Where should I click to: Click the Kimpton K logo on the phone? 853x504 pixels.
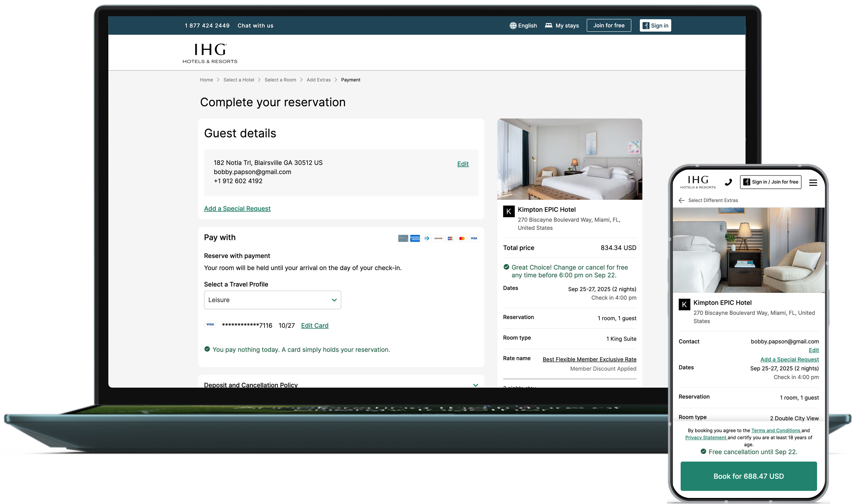point(684,304)
